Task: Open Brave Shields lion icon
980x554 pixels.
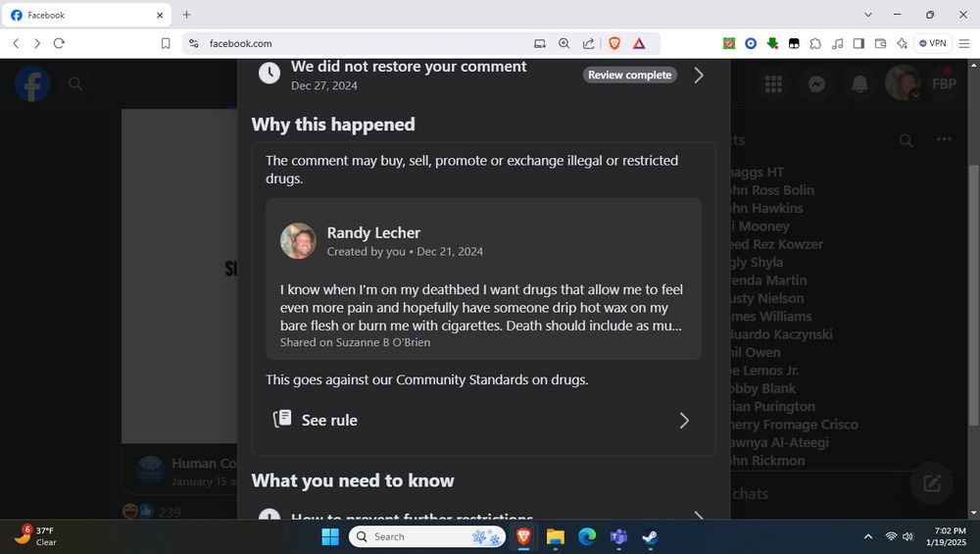Action: (x=614, y=43)
